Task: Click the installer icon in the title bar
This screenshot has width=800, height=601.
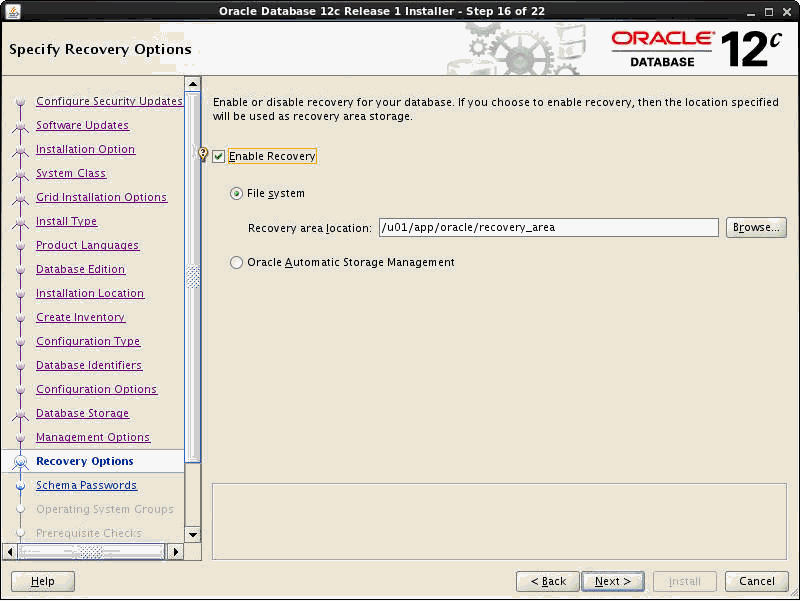Action: pos(11,11)
